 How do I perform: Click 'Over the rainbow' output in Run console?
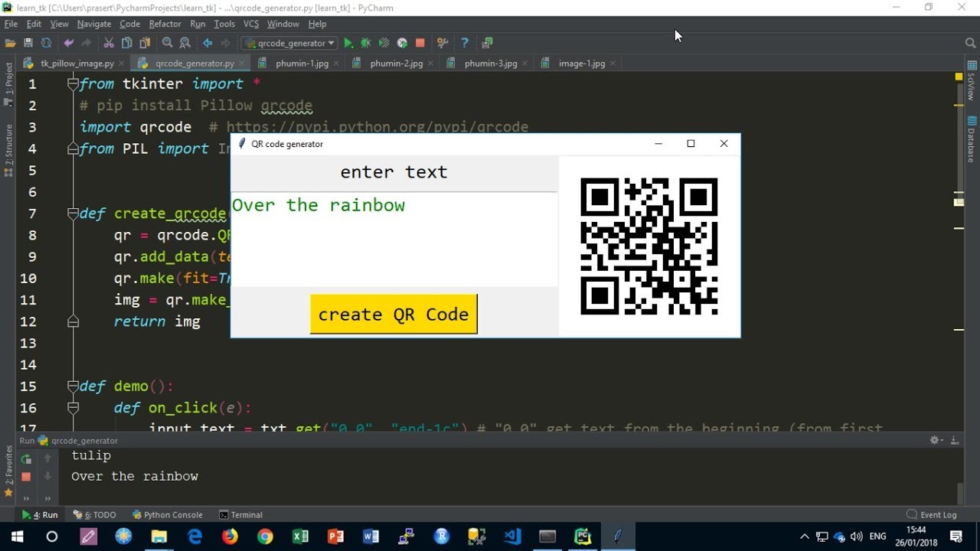[x=135, y=476]
